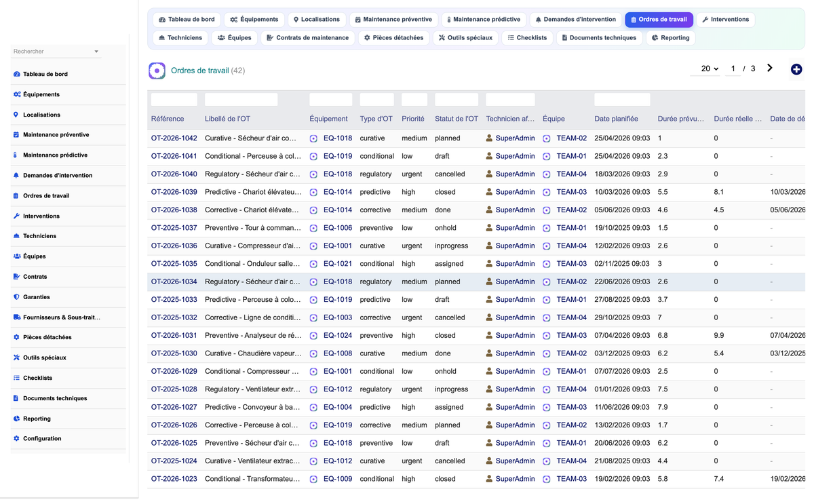Viewport: 814px width, 504px height.
Task: Click the equipment icon beside EQ-1024 in row OT-2026-1031
Action: point(313,336)
